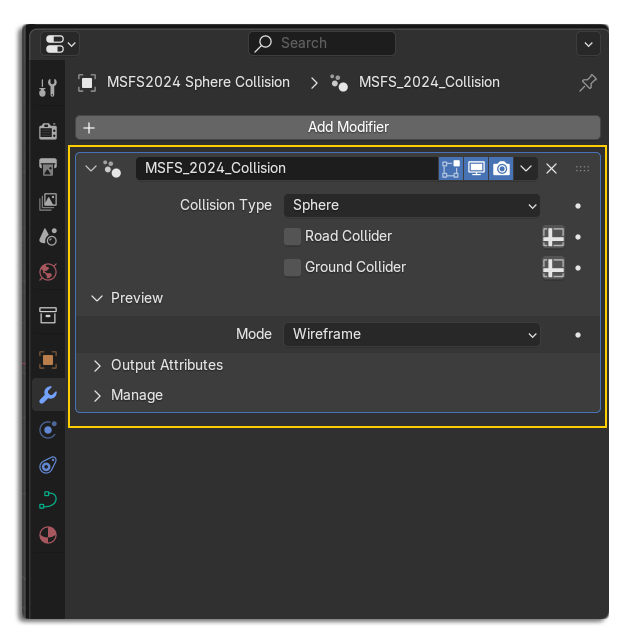Toggle modifier viewport display
639x643 pixels.
click(476, 169)
